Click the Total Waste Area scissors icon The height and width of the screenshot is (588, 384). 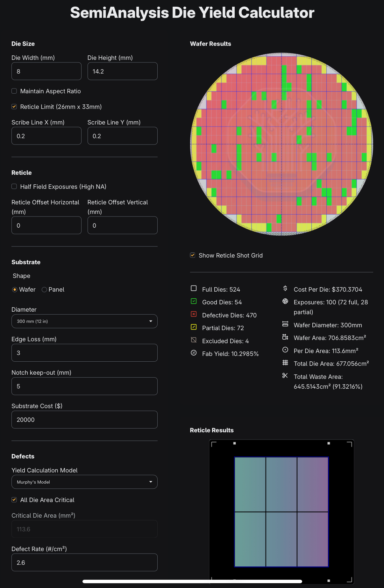tap(285, 376)
